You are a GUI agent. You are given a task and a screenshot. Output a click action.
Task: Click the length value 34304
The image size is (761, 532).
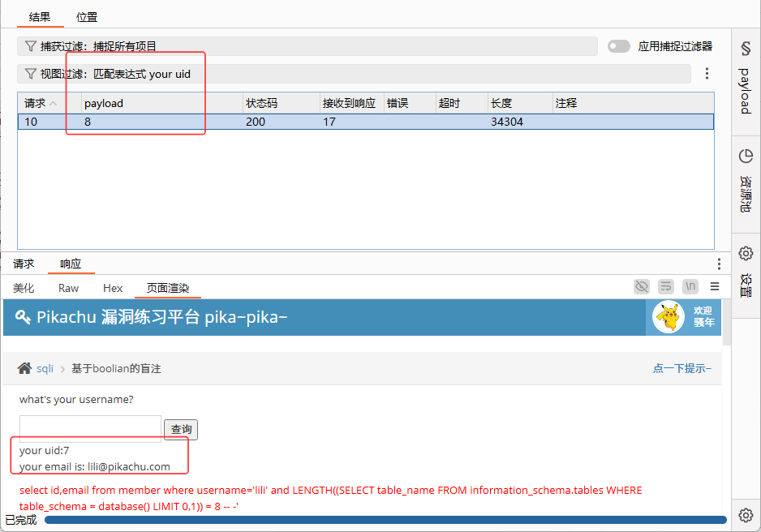(x=507, y=122)
